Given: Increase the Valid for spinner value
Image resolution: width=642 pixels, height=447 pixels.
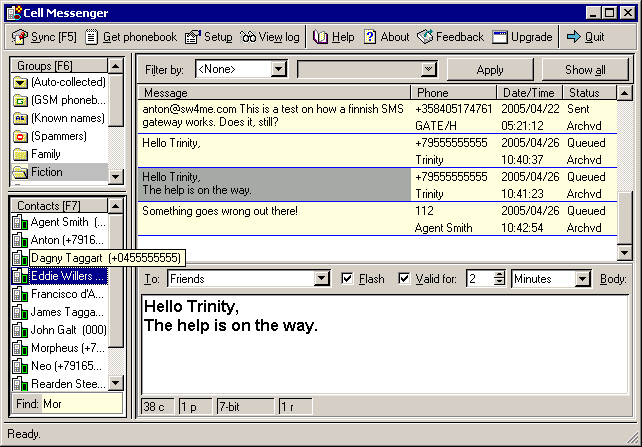Looking at the screenshot, I should (499, 274).
